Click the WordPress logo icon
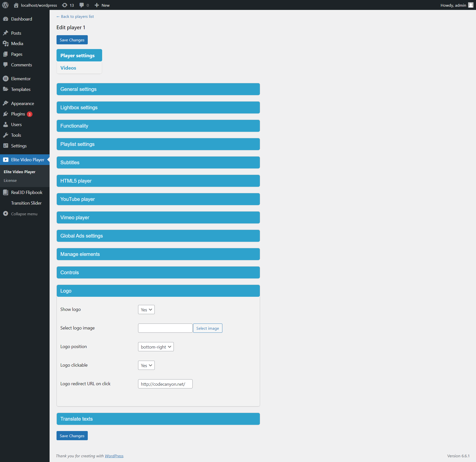This screenshot has width=476, height=462. 5,5
